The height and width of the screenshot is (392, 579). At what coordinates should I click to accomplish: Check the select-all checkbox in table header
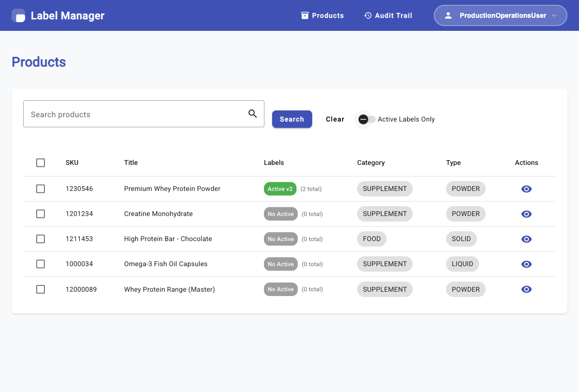point(41,163)
